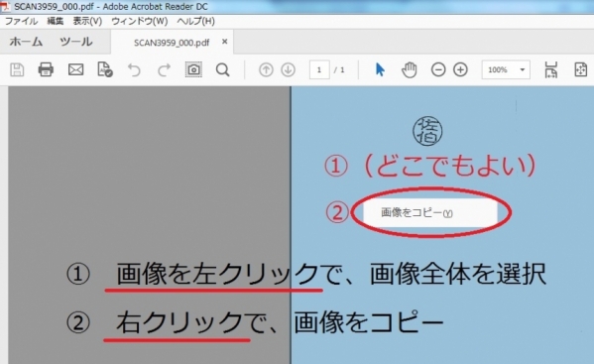Viewport: 594px width, 364px height.
Task: Zoom in with the plus circle icon
Action: (x=461, y=69)
